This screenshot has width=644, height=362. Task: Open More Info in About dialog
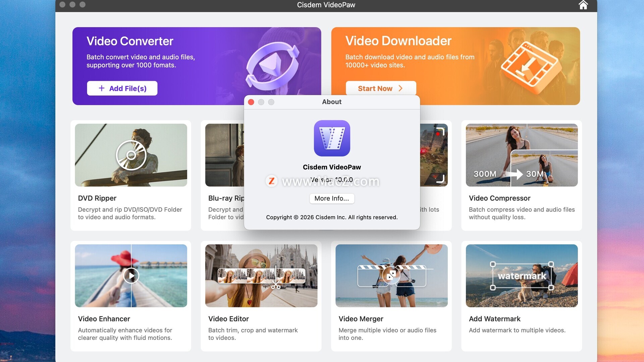pyautogui.click(x=332, y=198)
